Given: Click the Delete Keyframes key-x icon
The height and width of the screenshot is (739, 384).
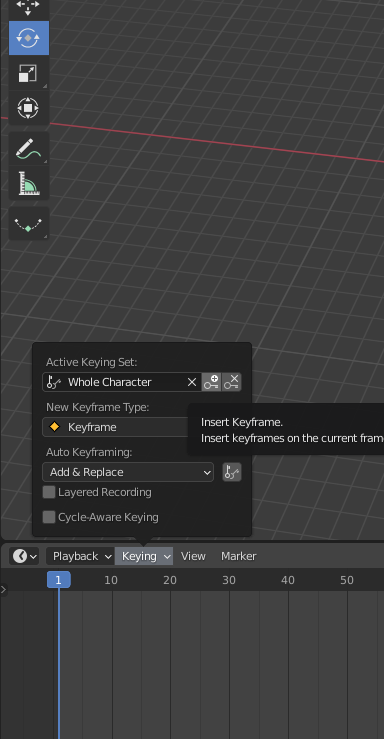Looking at the screenshot, I should 231,382.
